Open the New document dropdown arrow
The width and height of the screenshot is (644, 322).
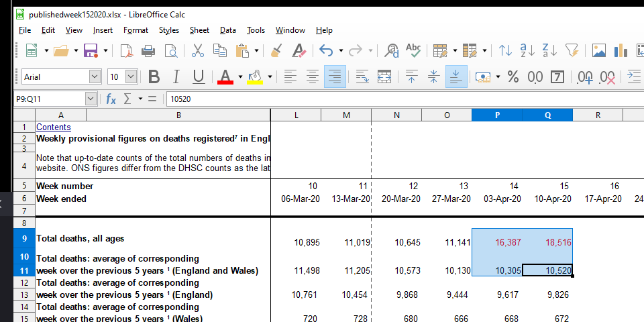tap(46, 51)
